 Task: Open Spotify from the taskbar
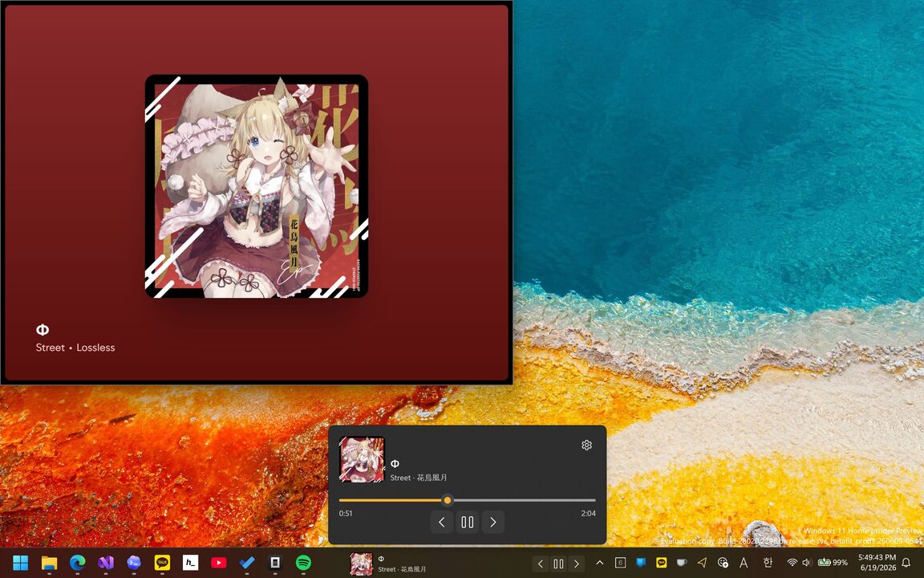coord(303,563)
